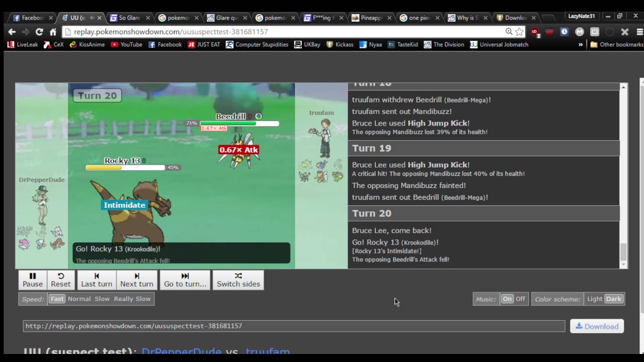Open the Nyaa bookmark
Screen dimensions: 644x362
[x=370, y=45]
